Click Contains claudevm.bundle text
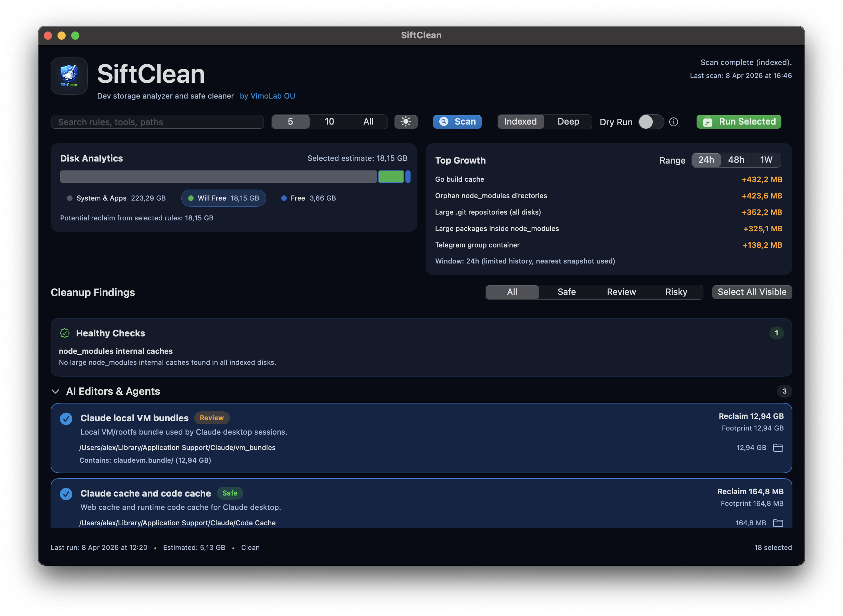The height and width of the screenshot is (616, 843). tap(145, 460)
